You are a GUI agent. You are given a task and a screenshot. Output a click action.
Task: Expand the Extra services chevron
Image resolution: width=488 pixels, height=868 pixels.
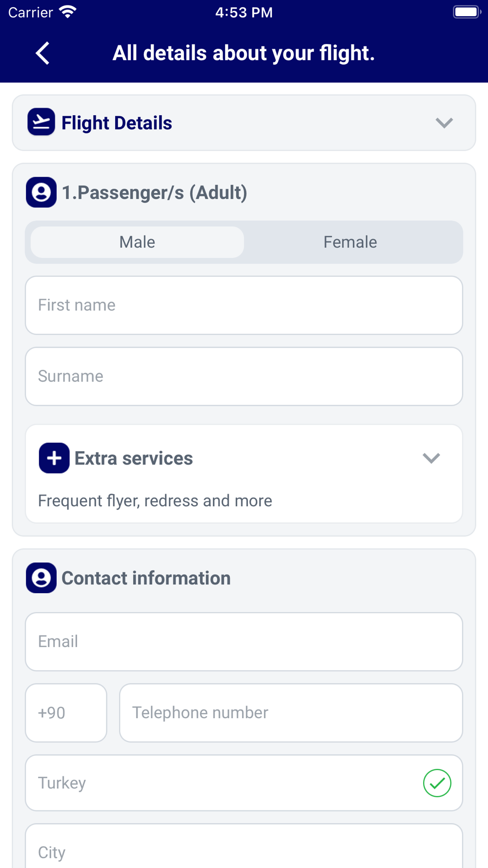tap(431, 458)
